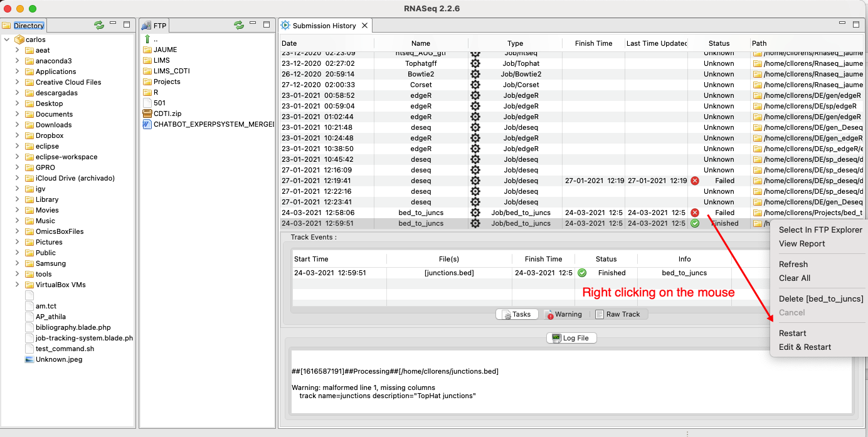The width and height of the screenshot is (868, 437).
Task: Click the FTP panel refresh icon
Action: [238, 25]
